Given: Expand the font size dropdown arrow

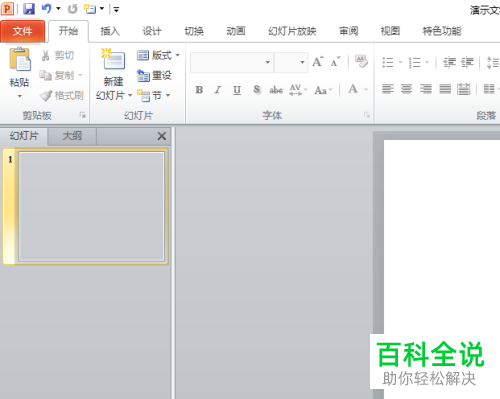Looking at the screenshot, I should [302, 62].
